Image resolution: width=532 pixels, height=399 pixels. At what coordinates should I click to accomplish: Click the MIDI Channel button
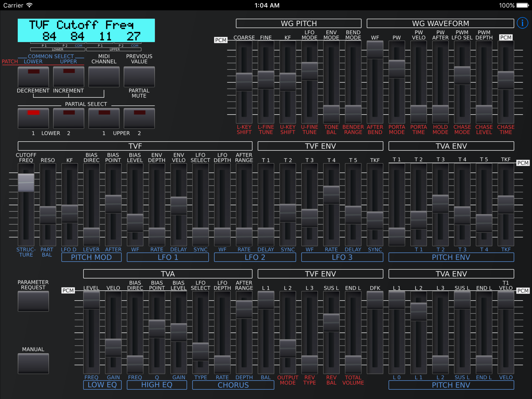click(104, 77)
